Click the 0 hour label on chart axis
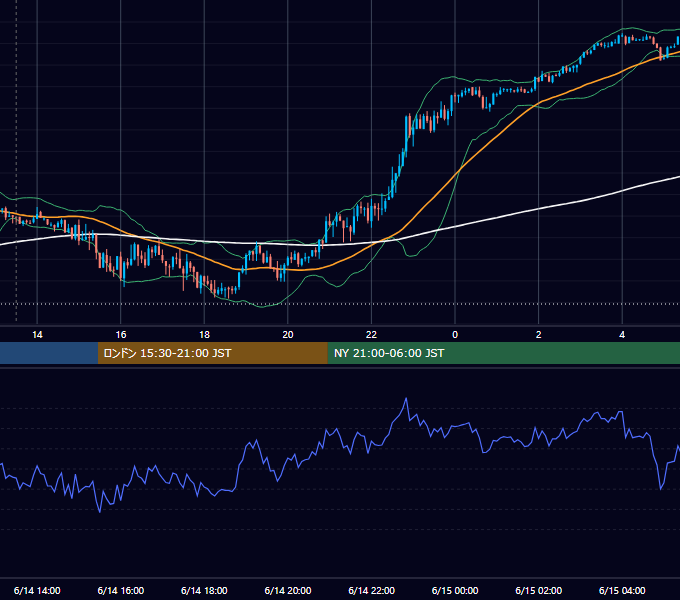This screenshot has width=680, height=600. (455, 335)
